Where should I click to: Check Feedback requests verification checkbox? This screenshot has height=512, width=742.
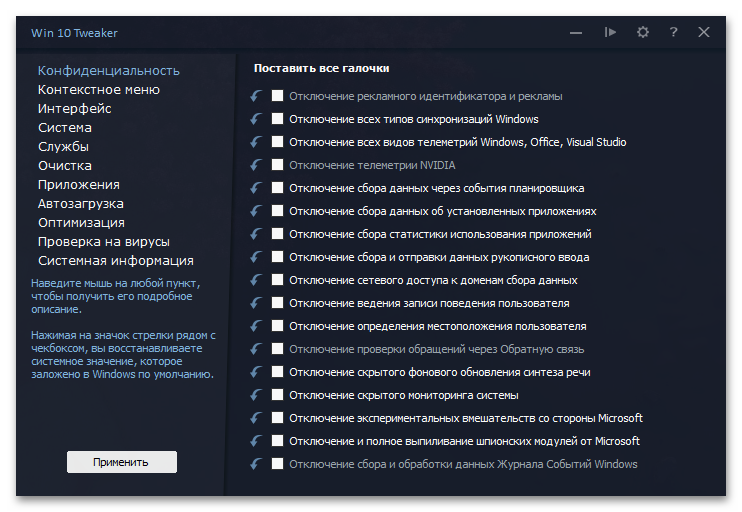pos(277,349)
